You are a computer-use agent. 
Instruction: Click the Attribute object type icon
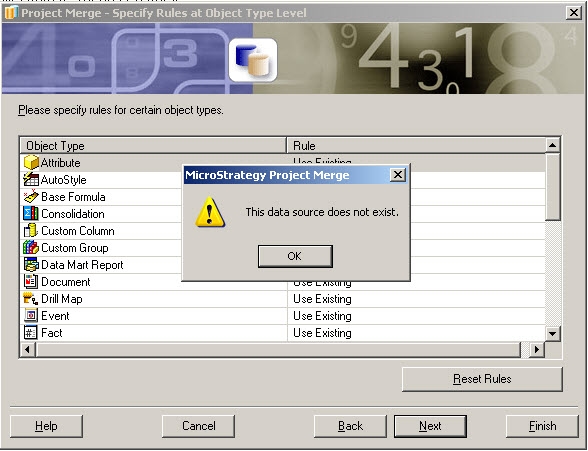(31, 163)
